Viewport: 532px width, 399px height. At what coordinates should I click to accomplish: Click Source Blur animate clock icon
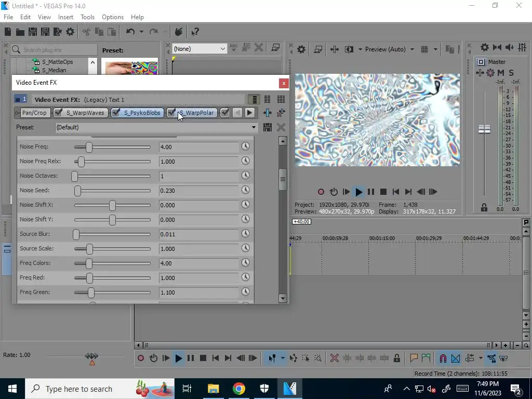pyautogui.click(x=245, y=233)
